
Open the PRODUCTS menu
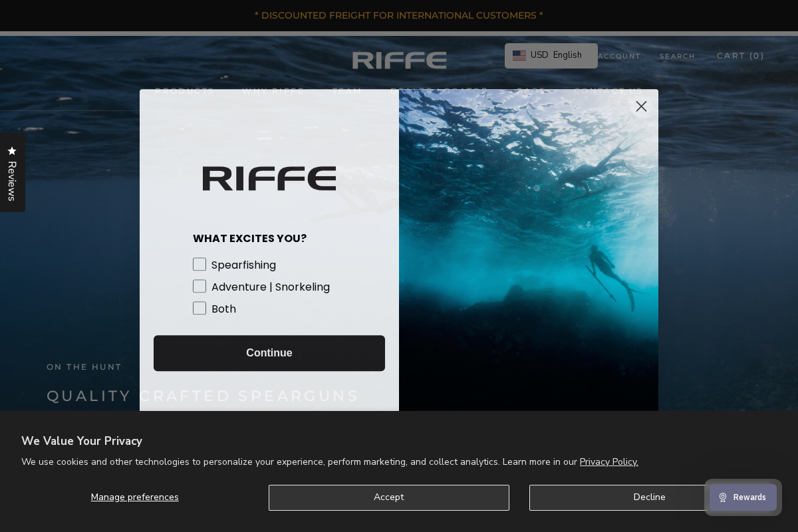point(184,91)
